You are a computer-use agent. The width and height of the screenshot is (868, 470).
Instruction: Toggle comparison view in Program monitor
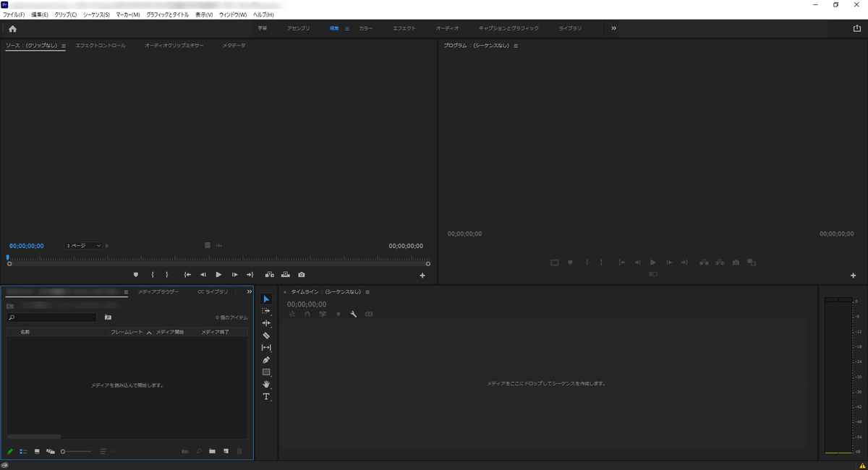click(x=752, y=262)
